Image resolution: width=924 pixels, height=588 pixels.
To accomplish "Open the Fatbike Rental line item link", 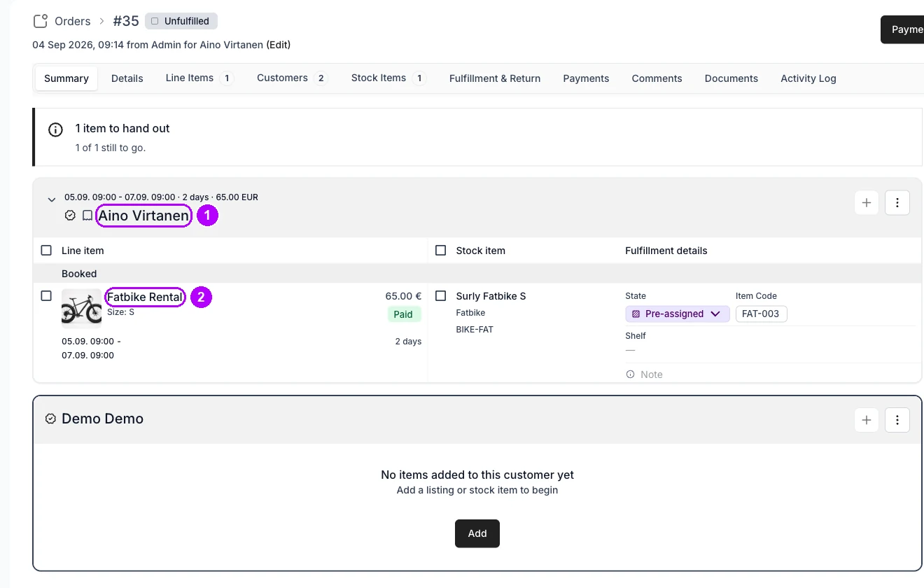I will tap(145, 297).
